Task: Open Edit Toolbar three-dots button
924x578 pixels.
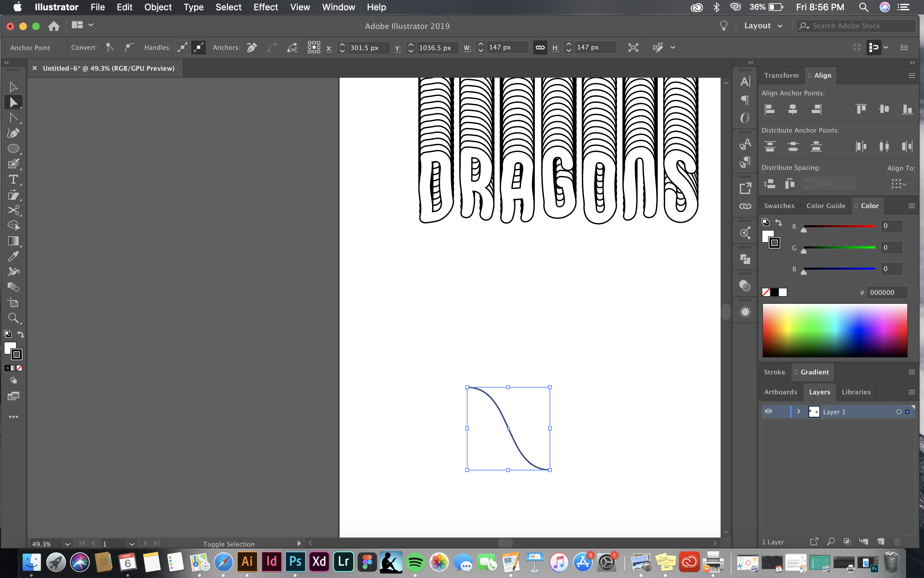Action: click(13, 417)
